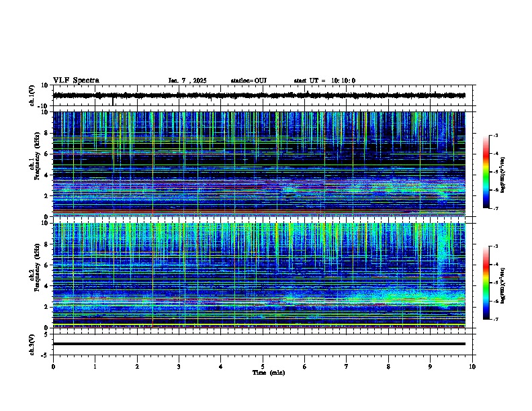The width and height of the screenshot is (532, 411).
Task: Click the "4" kHz tick on ch.2 frequency axis
Action: coord(46,286)
